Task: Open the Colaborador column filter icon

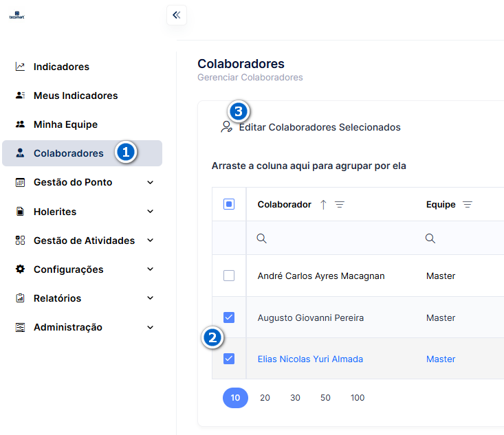Action: [x=340, y=204]
